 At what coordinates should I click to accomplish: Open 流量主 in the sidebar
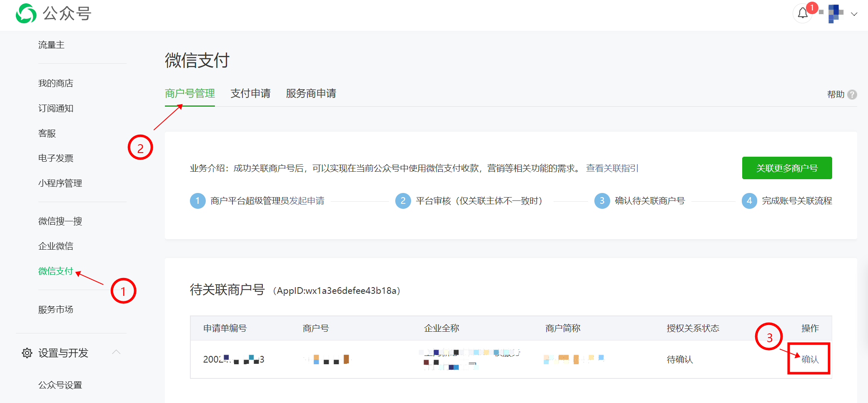[51, 45]
